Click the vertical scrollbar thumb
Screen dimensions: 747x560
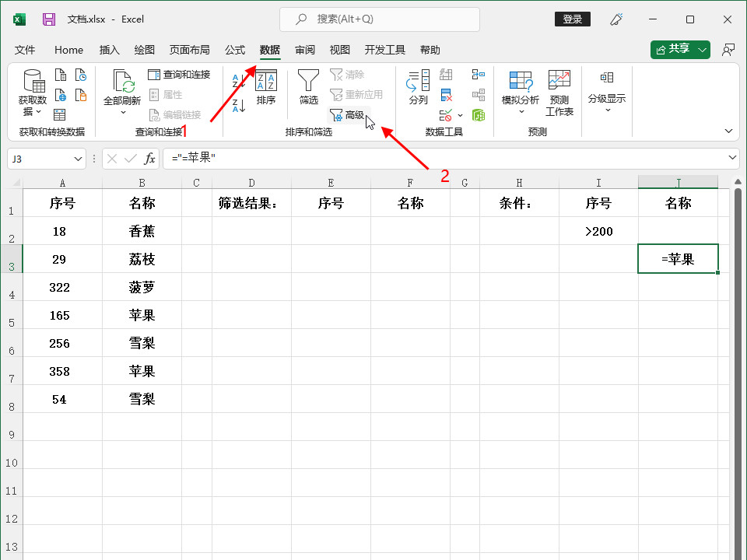tap(738, 374)
